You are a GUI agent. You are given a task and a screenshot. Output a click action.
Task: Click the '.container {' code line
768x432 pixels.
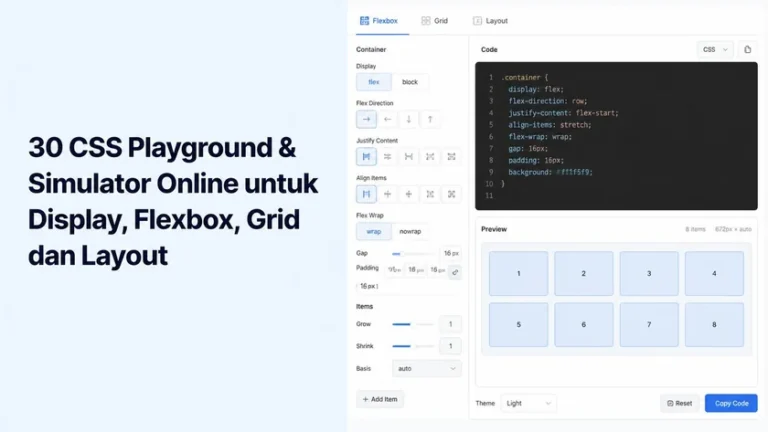tap(525, 77)
